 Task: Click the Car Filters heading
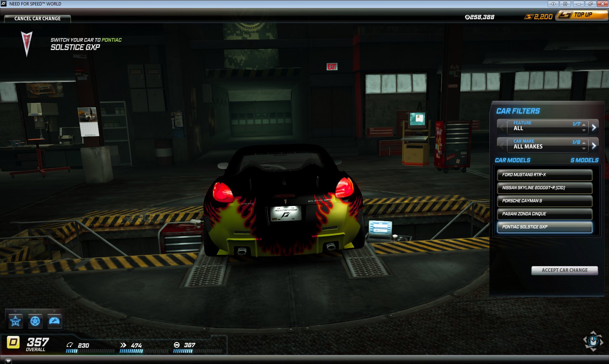[x=518, y=111]
